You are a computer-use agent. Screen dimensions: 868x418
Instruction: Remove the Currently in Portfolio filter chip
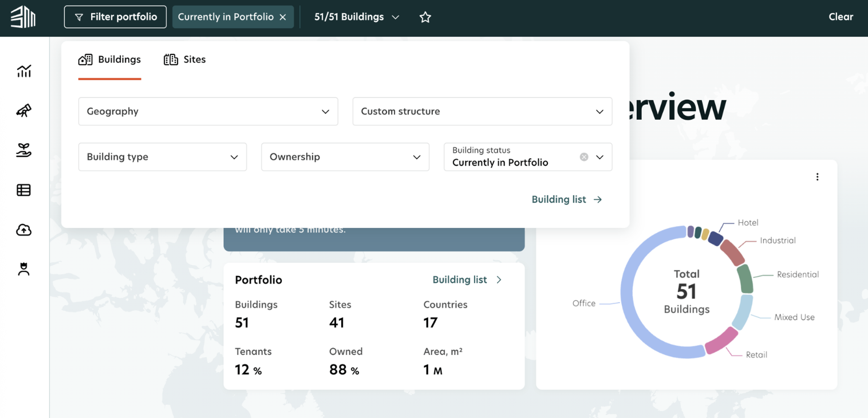pos(283,17)
